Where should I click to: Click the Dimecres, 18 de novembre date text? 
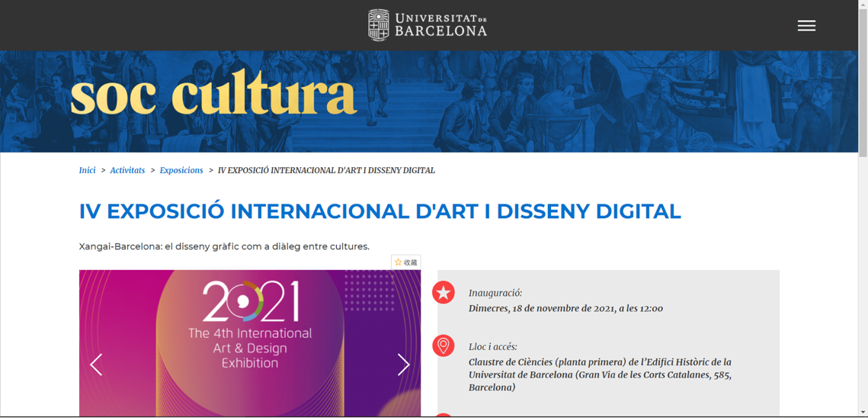[x=565, y=308]
